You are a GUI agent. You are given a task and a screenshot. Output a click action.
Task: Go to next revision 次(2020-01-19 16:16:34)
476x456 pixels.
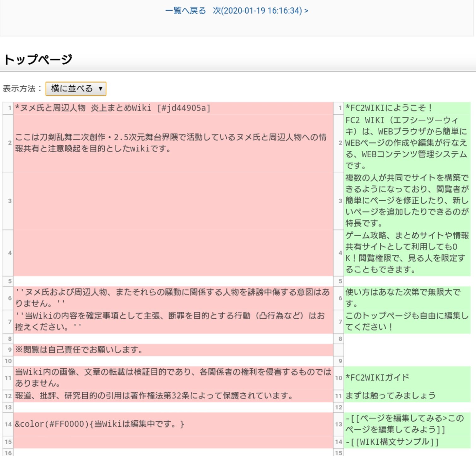260,11
